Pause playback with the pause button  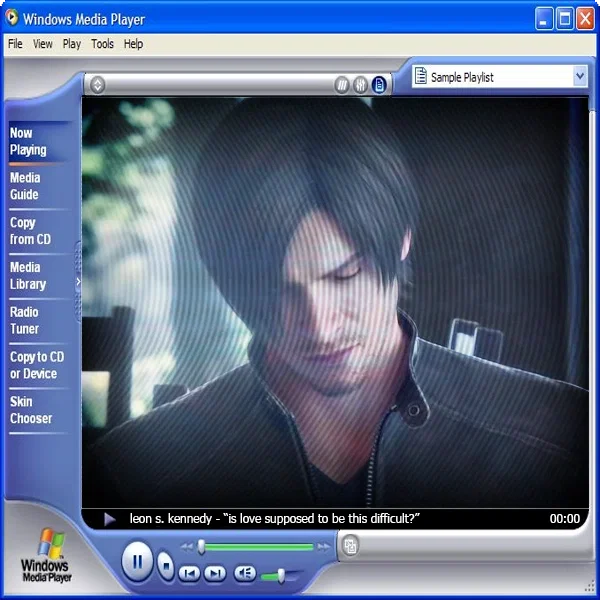click(x=137, y=562)
